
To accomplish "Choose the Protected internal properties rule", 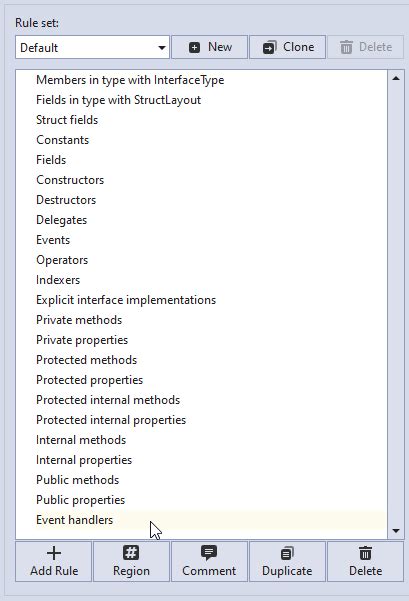I will [x=210, y=420].
